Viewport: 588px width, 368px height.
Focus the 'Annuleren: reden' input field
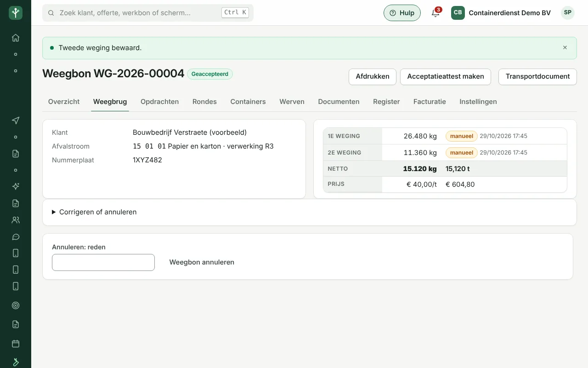pos(103,262)
